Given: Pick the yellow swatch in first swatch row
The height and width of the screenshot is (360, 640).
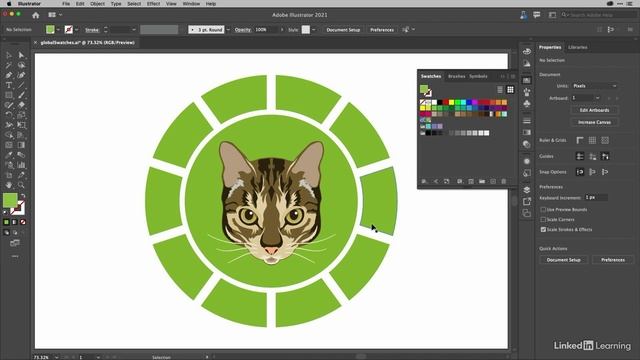Looking at the screenshot, I should click(x=451, y=102).
